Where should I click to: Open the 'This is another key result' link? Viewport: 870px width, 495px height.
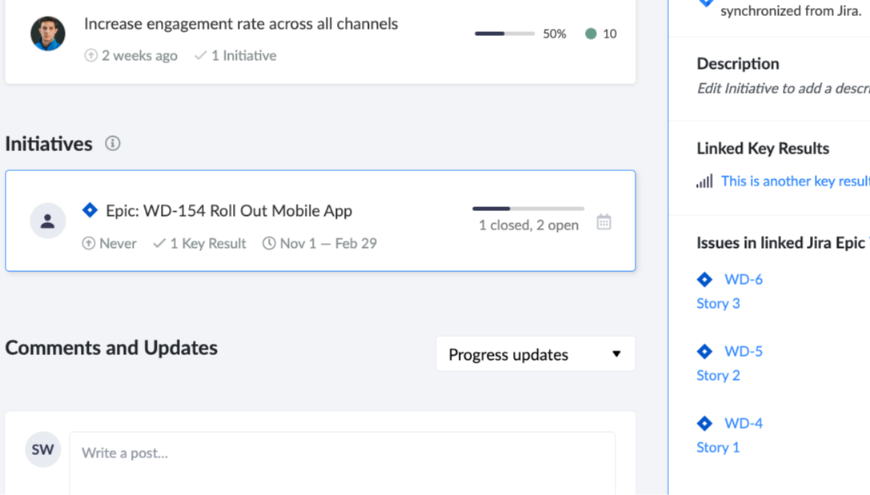coord(795,181)
